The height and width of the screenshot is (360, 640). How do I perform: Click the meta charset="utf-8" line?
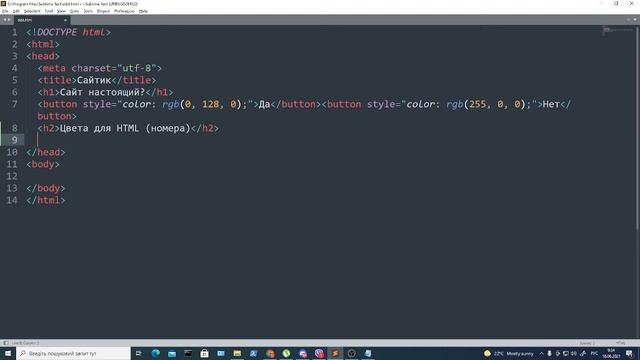100,68
